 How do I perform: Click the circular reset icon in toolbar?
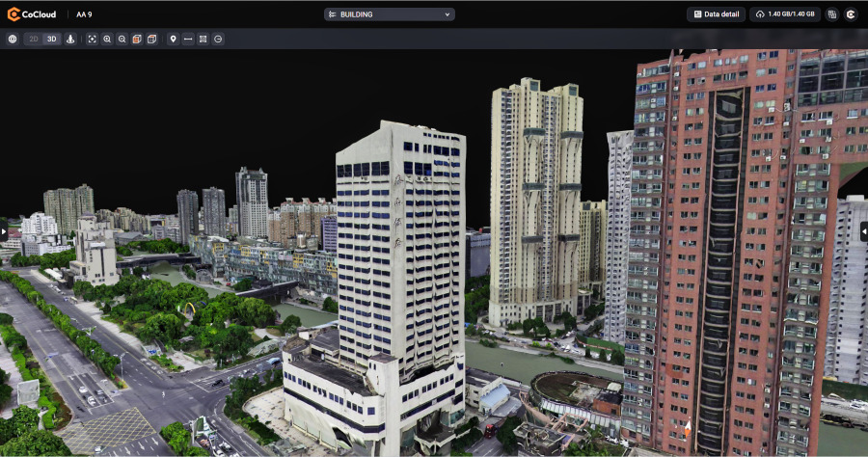pyautogui.click(x=218, y=39)
